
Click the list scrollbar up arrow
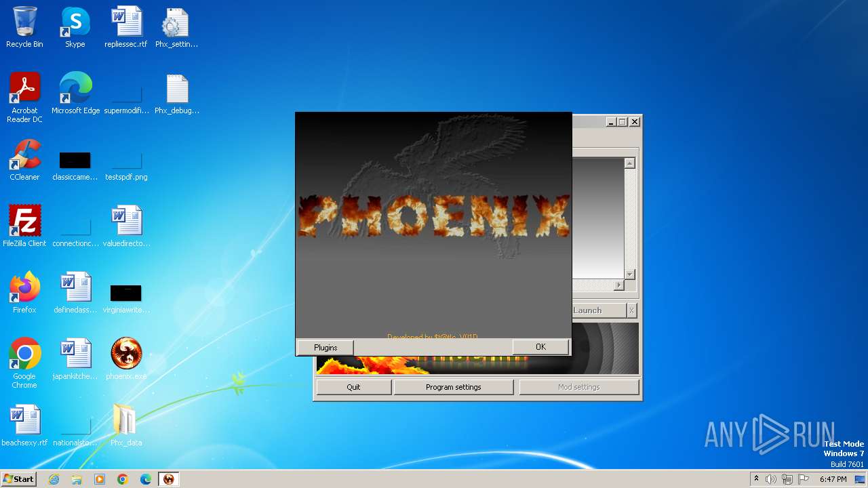click(629, 163)
